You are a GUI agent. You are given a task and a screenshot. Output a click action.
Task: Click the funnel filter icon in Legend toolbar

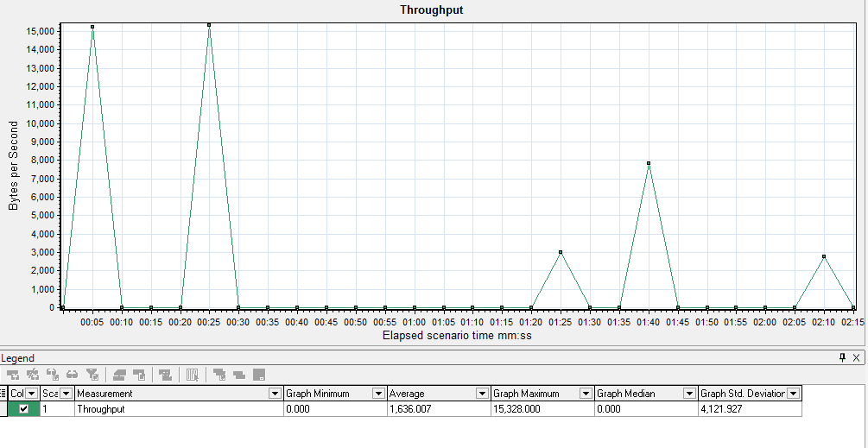92,375
